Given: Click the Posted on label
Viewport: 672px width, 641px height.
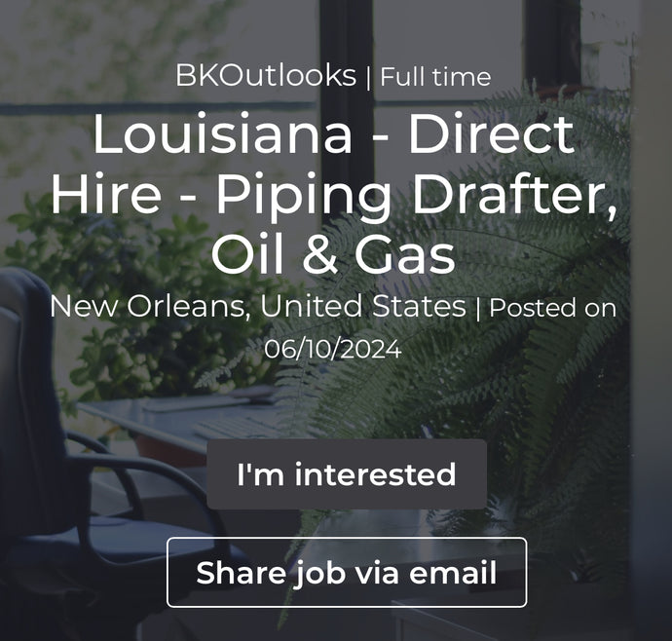Looking at the screenshot, I should [x=553, y=308].
